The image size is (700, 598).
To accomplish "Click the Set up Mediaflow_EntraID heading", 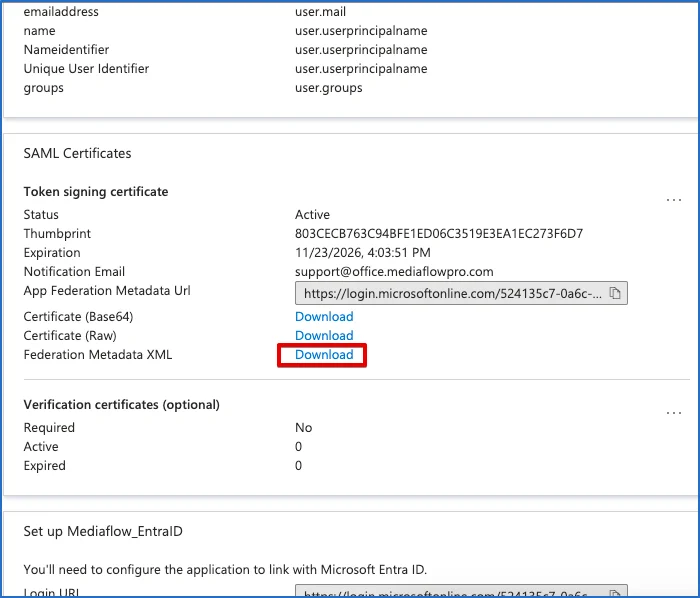I will click(103, 531).
